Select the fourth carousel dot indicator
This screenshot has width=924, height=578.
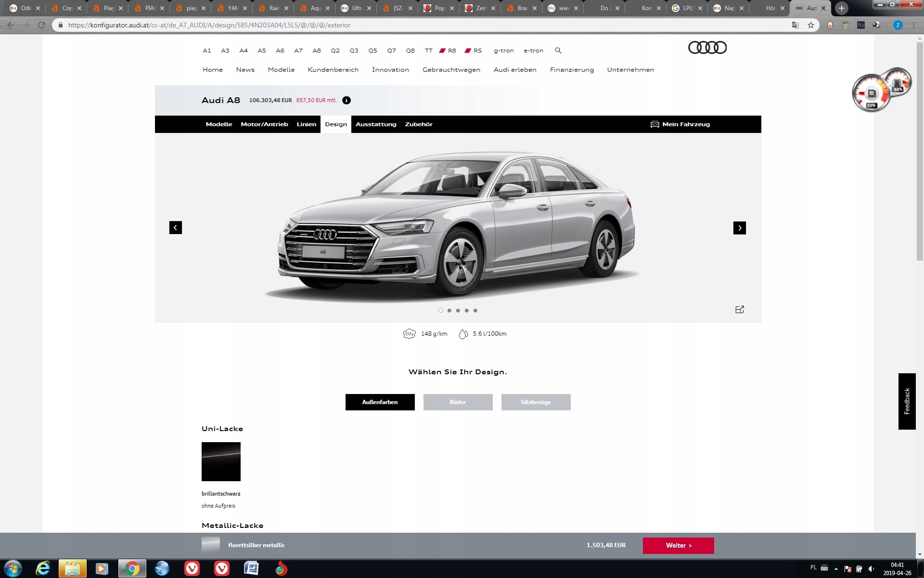[x=467, y=310]
